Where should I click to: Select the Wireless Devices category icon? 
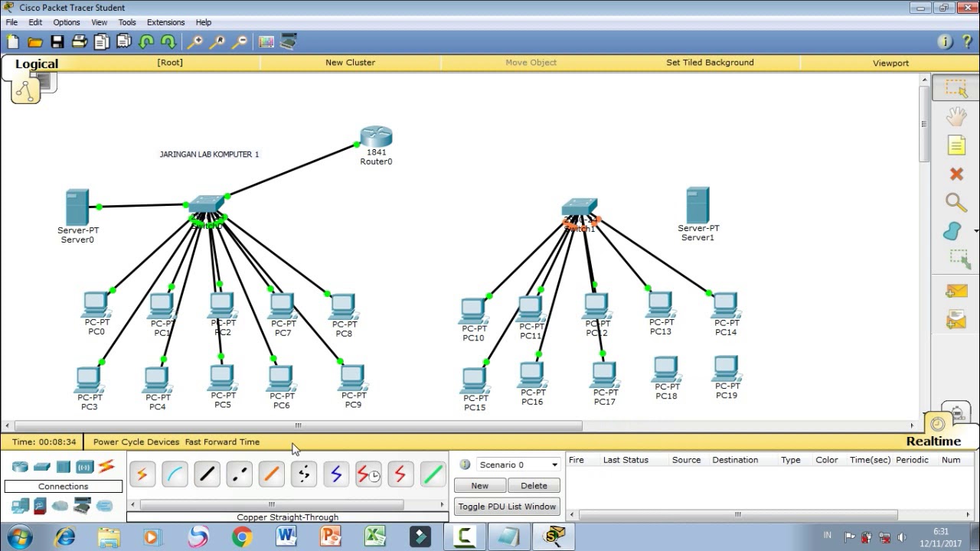(x=84, y=467)
